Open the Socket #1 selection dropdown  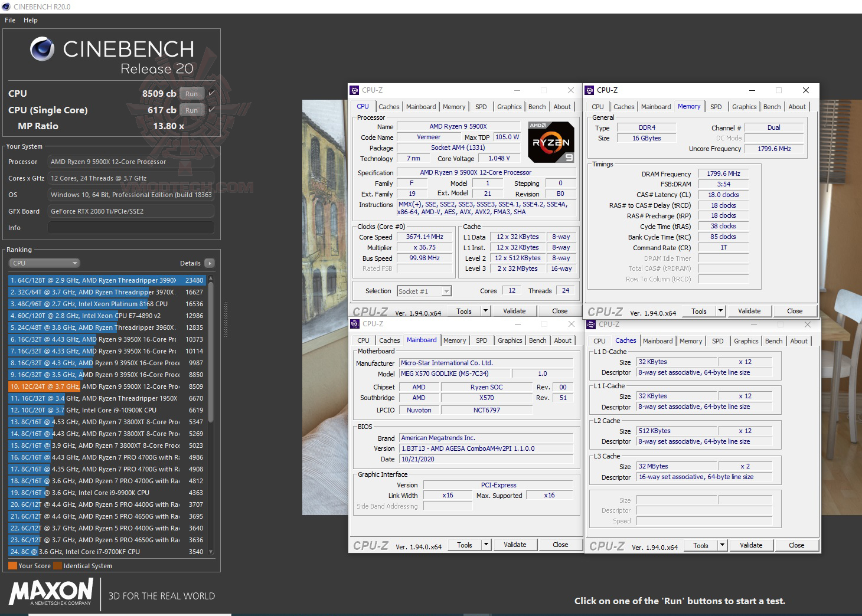click(424, 291)
